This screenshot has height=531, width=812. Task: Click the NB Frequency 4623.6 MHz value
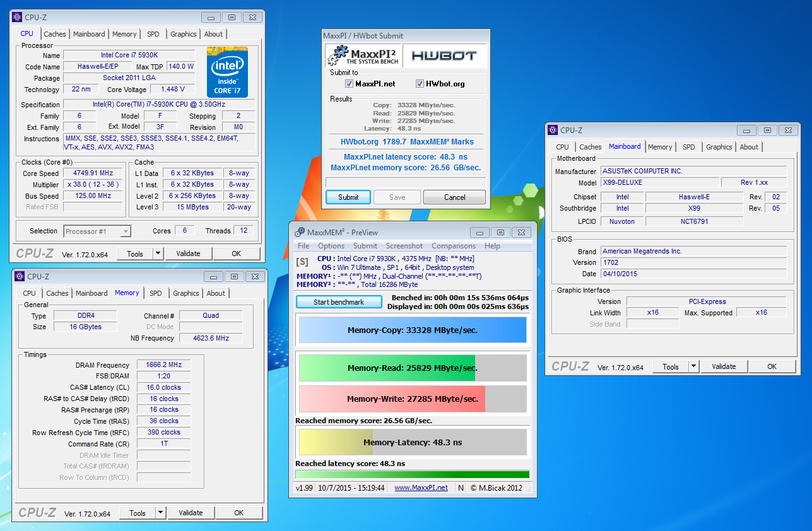click(211, 338)
